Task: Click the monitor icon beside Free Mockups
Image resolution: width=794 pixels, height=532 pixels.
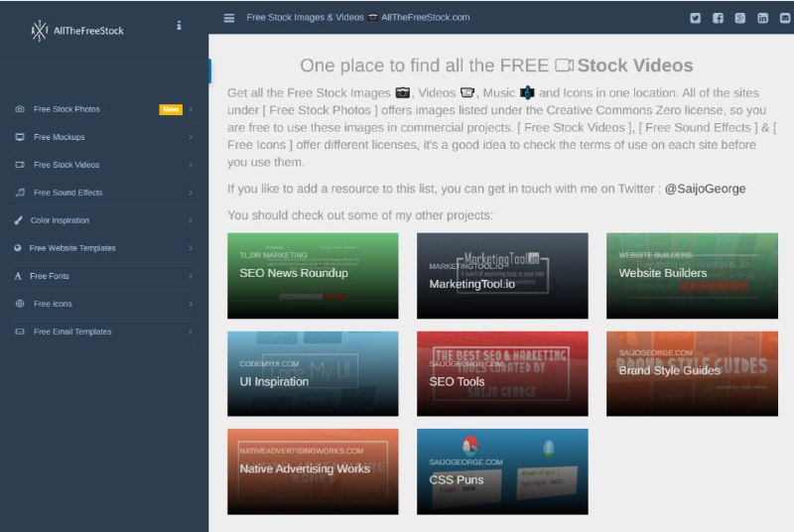Action: tap(20, 137)
